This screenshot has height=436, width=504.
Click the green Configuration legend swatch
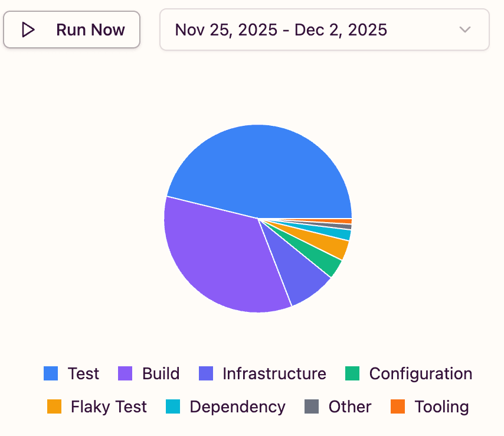tap(354, 373)
